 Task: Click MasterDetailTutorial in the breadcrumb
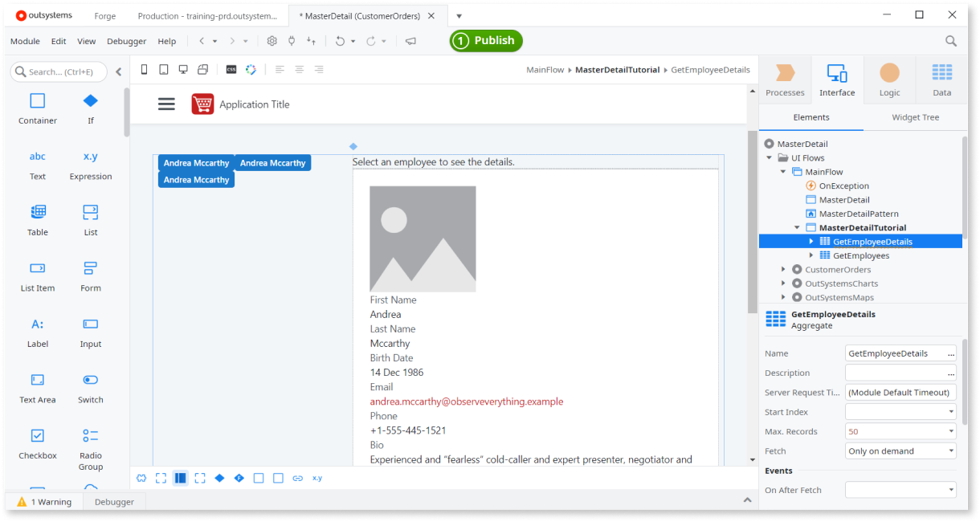click(617, 70)
